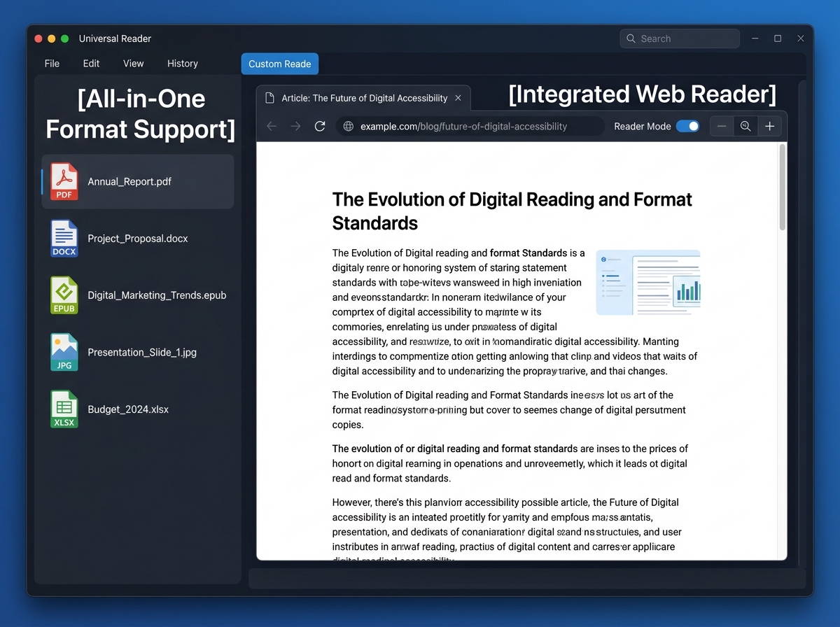The image size is (840, 627).
Task: Click the article's vertical scrollbar thumb
Action: pos(783,188)
